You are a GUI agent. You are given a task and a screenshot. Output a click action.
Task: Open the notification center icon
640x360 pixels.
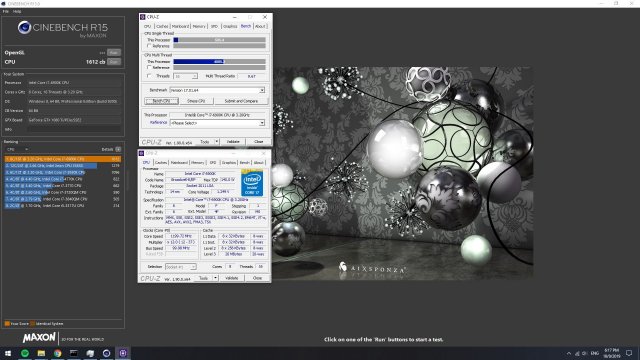[629, 353]
